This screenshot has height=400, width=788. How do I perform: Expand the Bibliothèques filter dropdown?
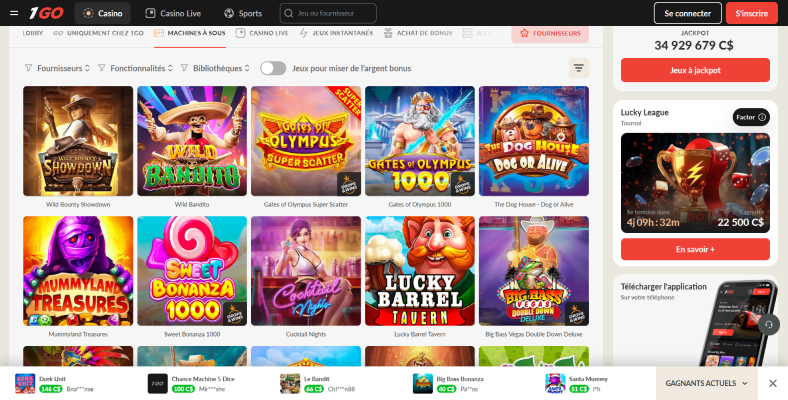[215, 68]
